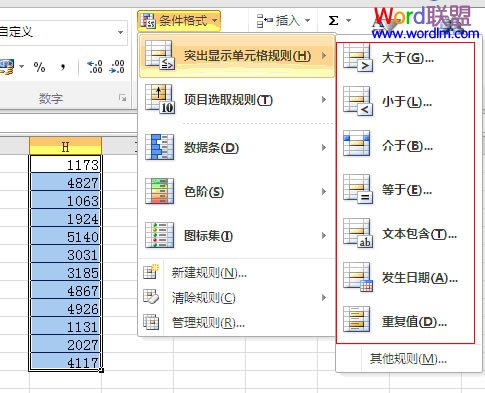
Task: Click the text contains ab icon
Action: tap(358, 233)
